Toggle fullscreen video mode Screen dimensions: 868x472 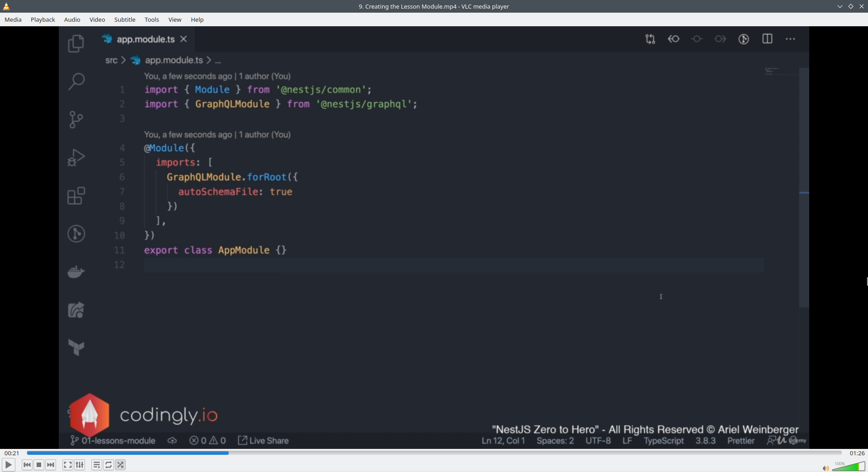click(x=68, y=465)
